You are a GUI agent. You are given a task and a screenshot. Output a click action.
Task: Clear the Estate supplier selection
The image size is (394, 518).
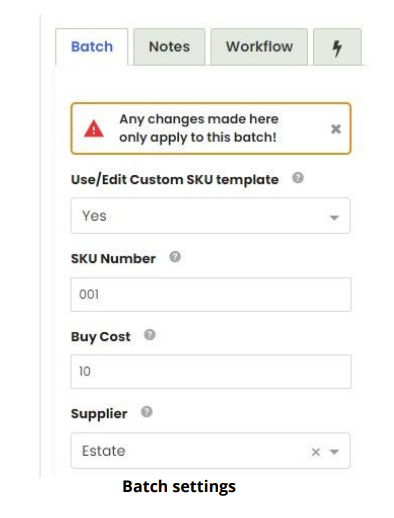point(315,452)
